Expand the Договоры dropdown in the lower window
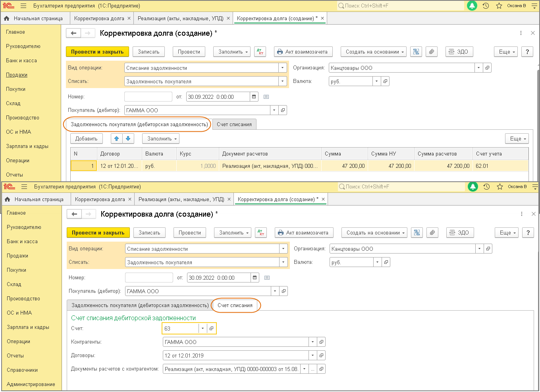Viewport: 540px width, 392px height. pos(313,355)
